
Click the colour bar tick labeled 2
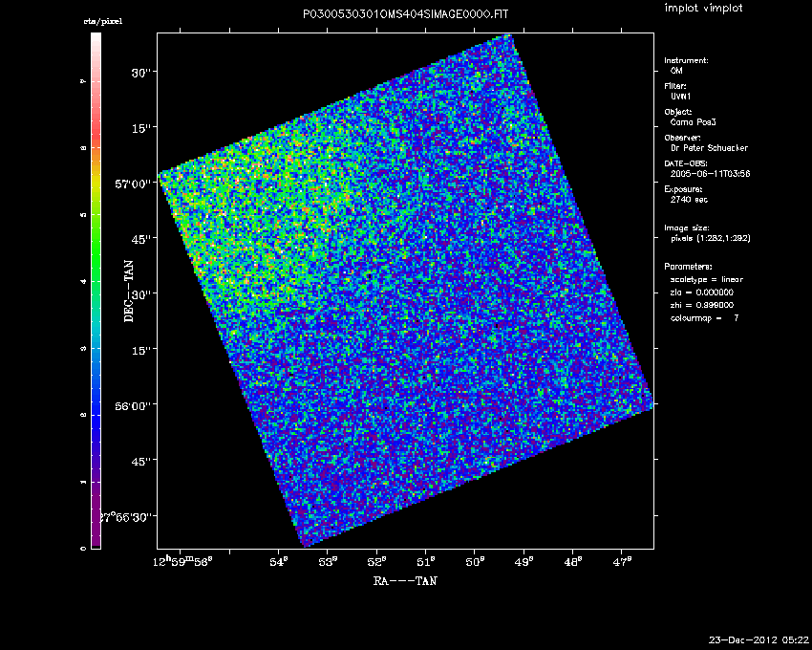[83, 415]
